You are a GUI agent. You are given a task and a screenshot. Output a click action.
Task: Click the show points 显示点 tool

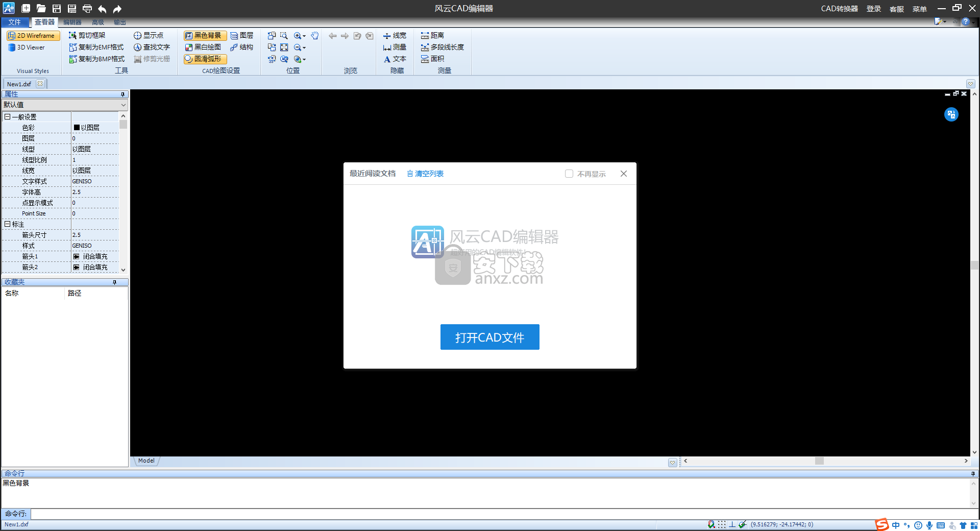click(x=149, y=35)
